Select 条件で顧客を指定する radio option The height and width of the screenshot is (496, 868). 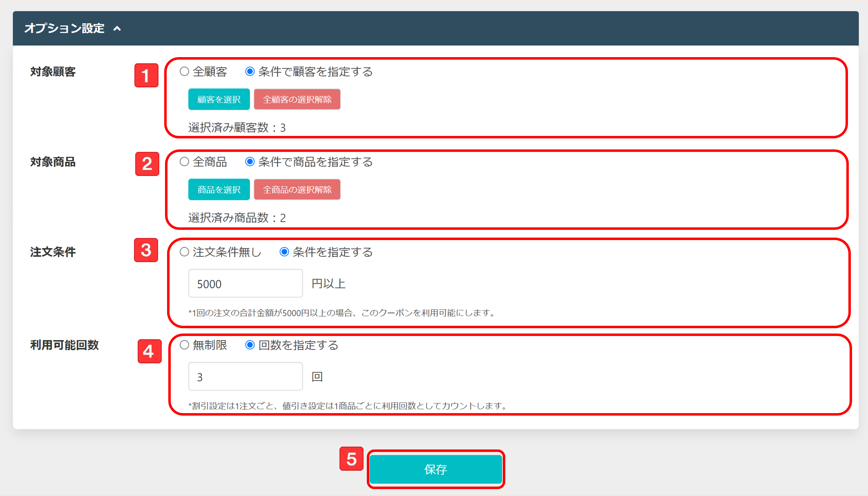[250, 71]
